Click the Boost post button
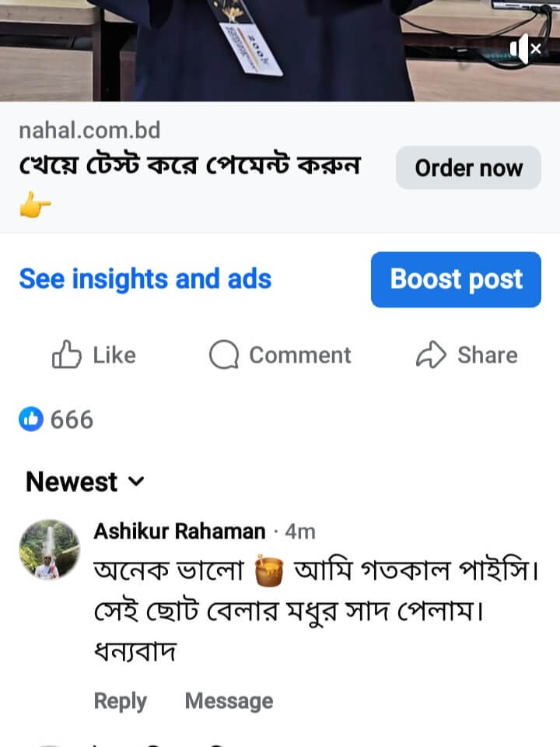Screen dimensions: 560x747 point(456,279)
